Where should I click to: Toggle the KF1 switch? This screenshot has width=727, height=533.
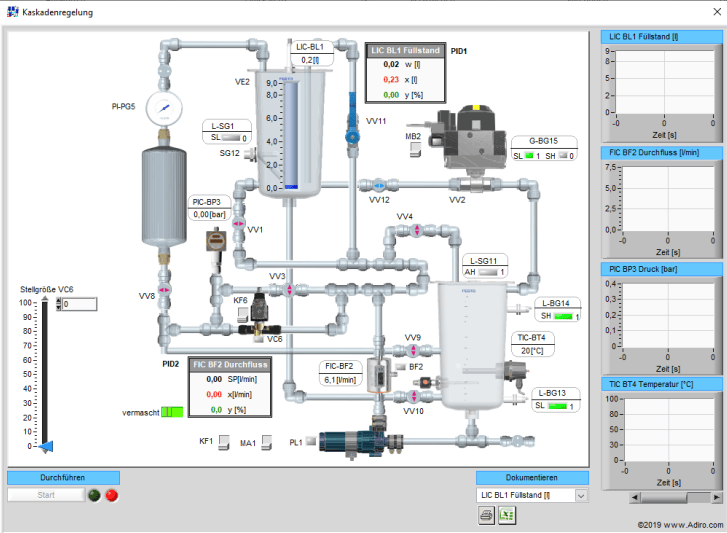tap(224, 442)
